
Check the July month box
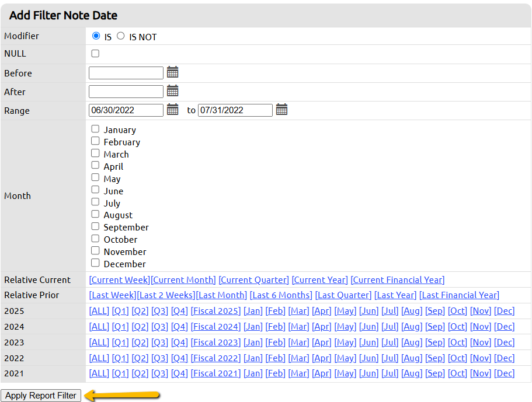click(x=95, y=202)
